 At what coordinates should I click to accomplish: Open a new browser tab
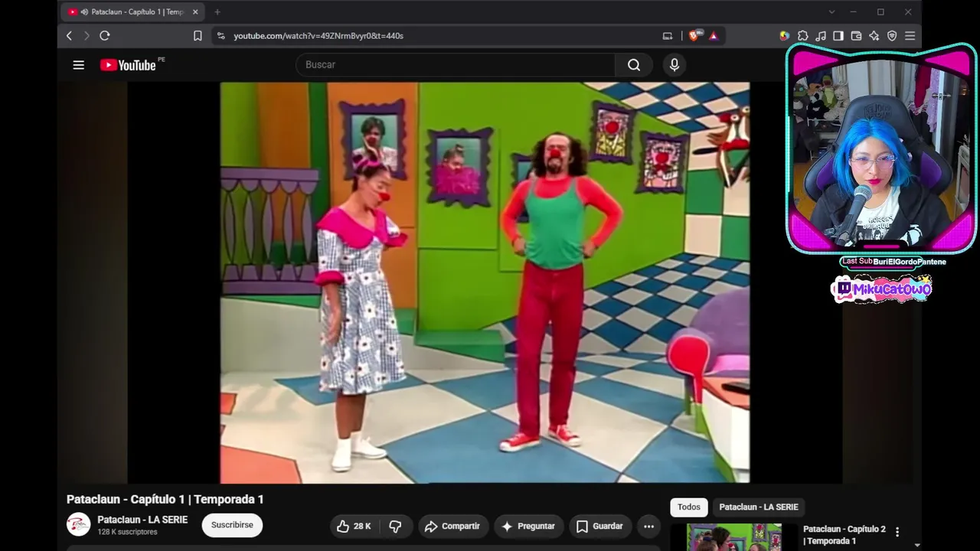point(217,12)
